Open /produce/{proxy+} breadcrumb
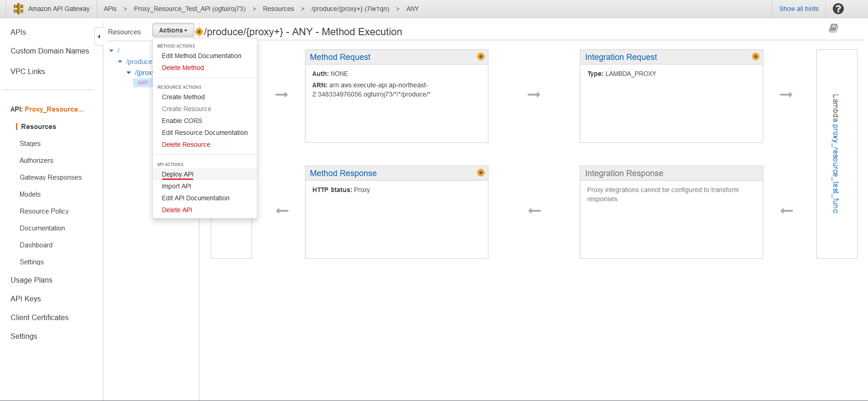Viewport: 868px width, 401px height. [x=350, y=9]
